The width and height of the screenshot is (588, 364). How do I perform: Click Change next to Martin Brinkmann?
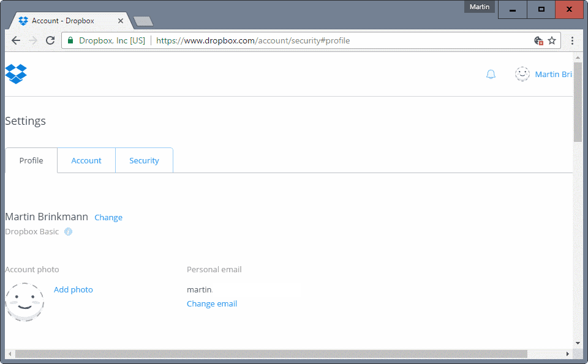pyautogui.click(x=108, y=218)
